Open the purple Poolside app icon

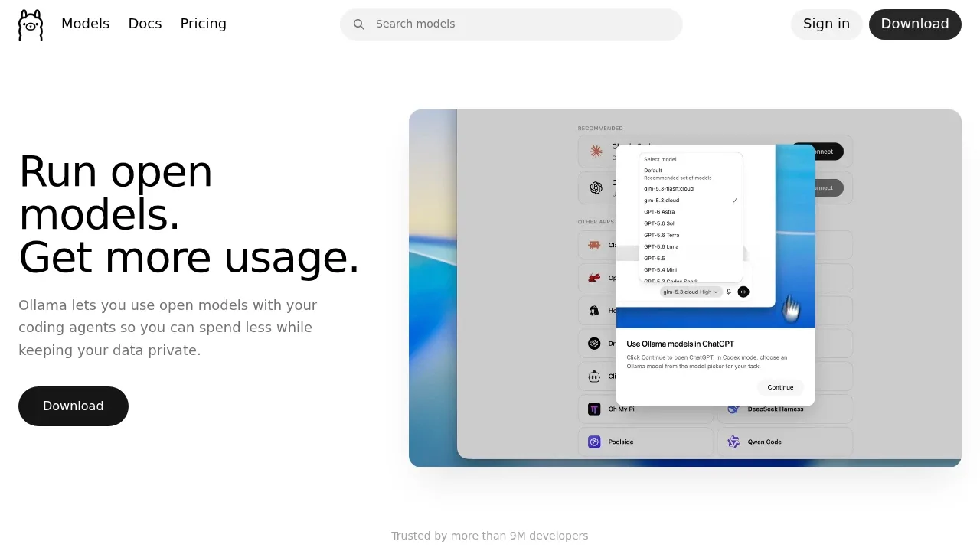[x=594, y=442]
